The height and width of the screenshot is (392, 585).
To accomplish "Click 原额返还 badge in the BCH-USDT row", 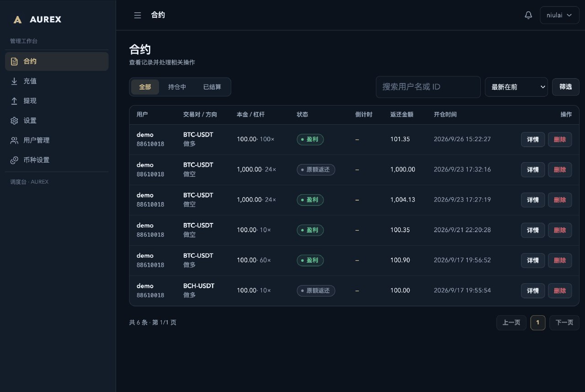I will click(x=316, y=291).
